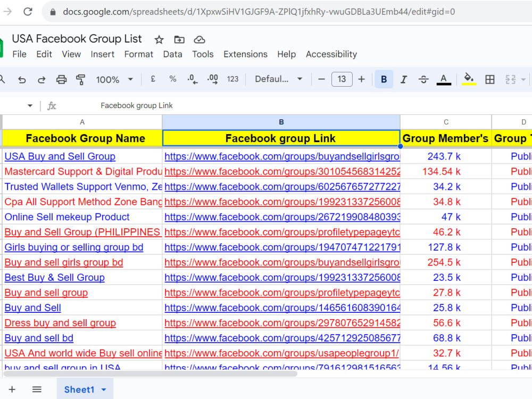Screen dimensions: 532x399
Task: Click the merge cells icon
Action: click(510, 79)
